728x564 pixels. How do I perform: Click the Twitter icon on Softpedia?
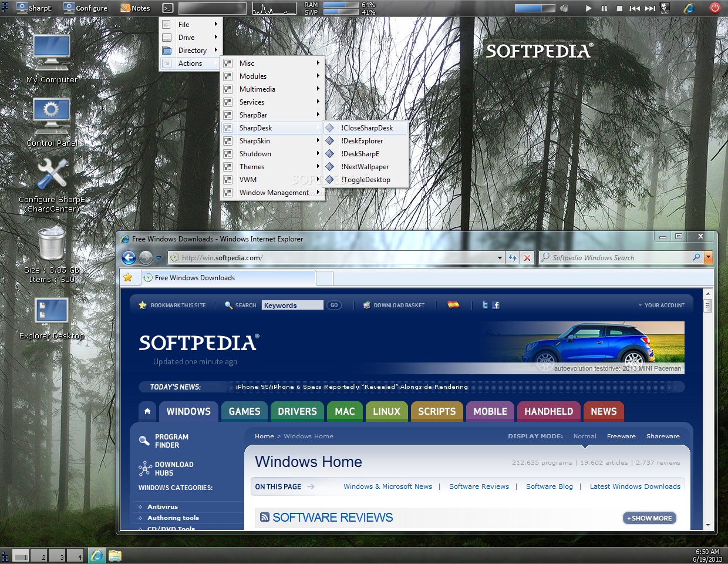[485, 305]
